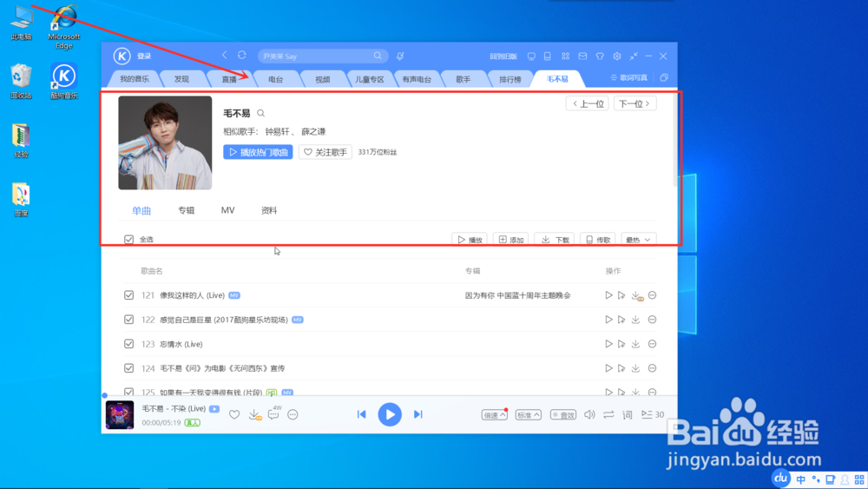The width and height of the screenshot is (868, 489).
Task: Switch to 我的音乐 tab
Action: coord(135,79)
